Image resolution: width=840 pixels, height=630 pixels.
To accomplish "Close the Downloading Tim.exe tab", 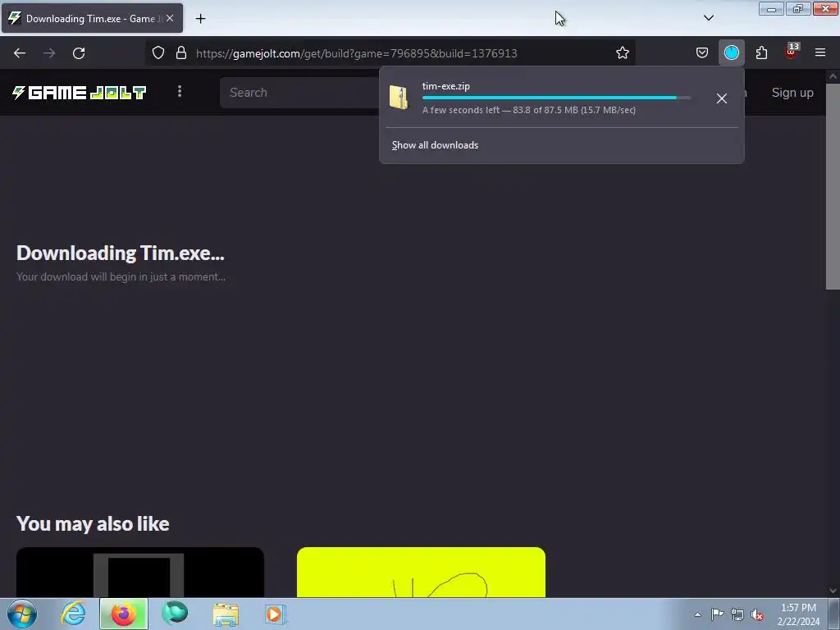I will pos(170,18).
